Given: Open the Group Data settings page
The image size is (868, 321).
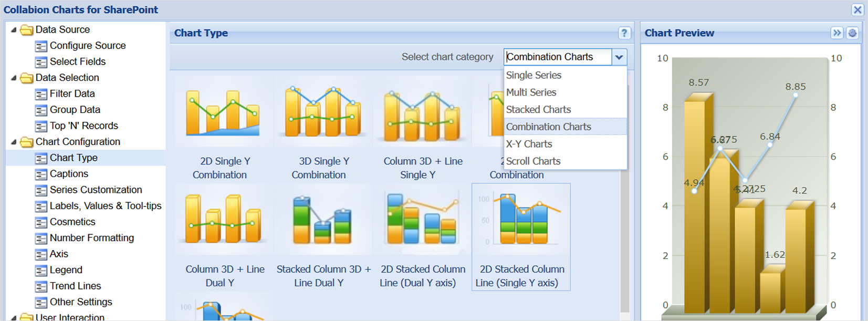Looking at the screenshot, I should tap(75, 110).
